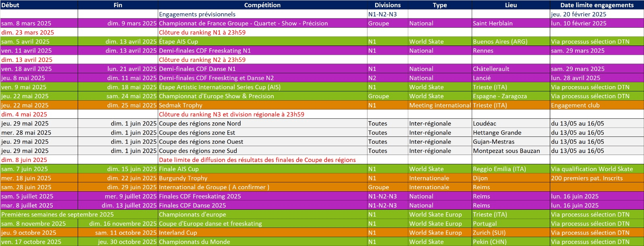
Task: Click 'Finales CDF Danse 2025' cell
Action: 262,205
